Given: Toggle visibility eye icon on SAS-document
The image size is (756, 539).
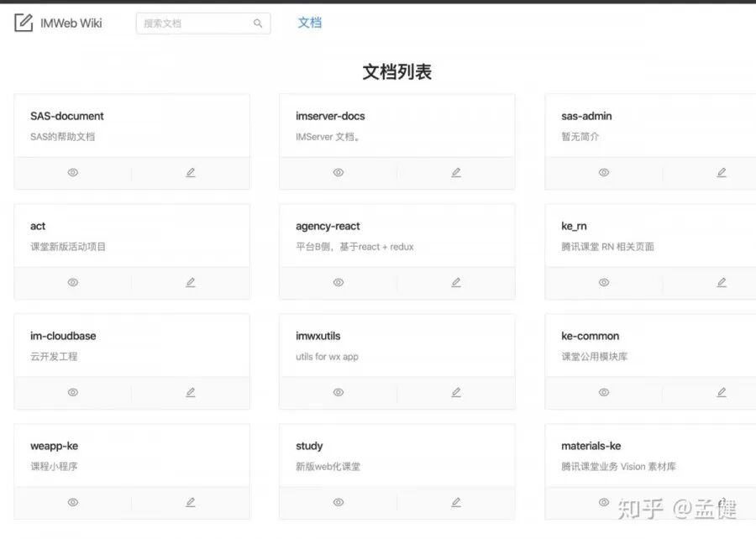Looking at the screenshot, I should [x=72, y=172].
